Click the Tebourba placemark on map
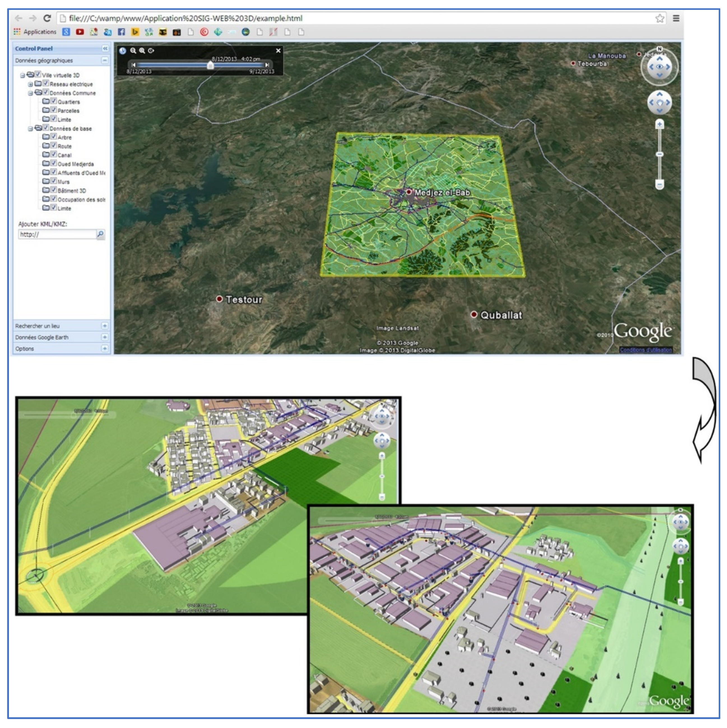This screenshot has height=728, width=727. click(573, 63)
